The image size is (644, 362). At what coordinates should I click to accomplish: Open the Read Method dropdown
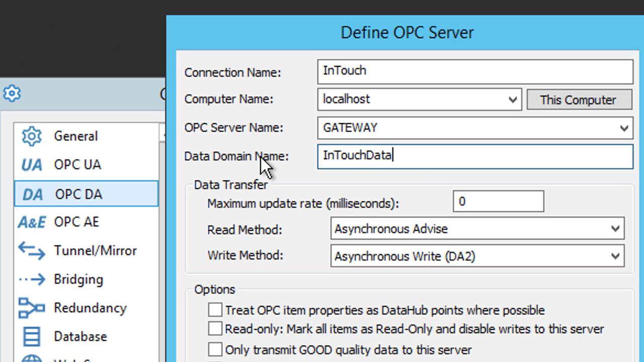tap(615, 229)
